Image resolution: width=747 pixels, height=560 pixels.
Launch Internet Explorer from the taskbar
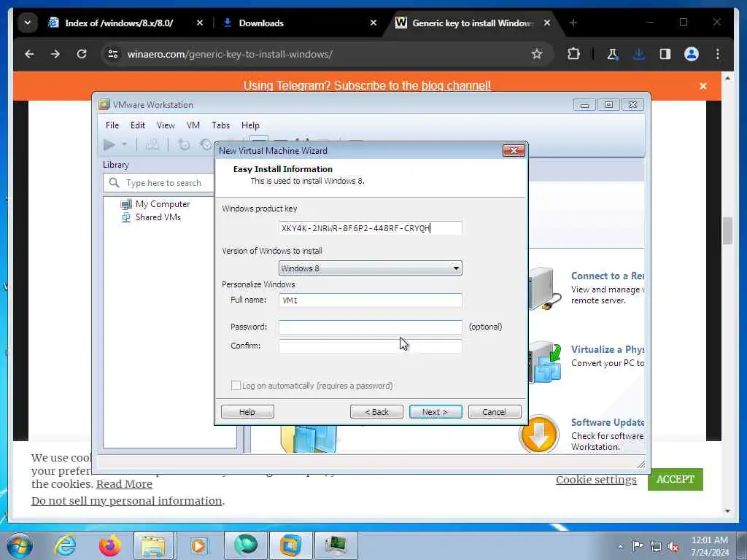click(x=65, y=545)
